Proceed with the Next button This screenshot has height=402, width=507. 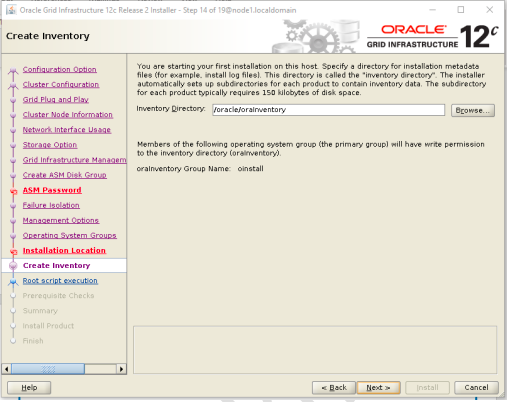click(x=378, y=387)
